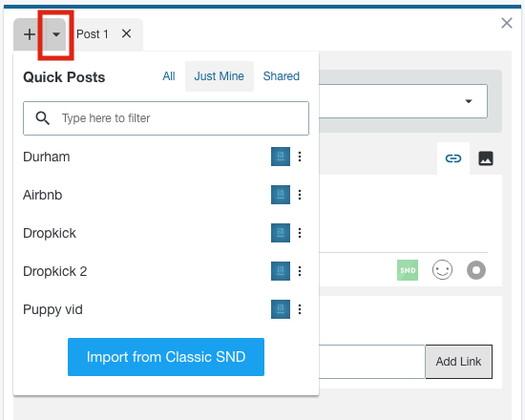Click the gray circle record icon
Screen dimensions: 525x420
pyautogui.click(x=476, y=270)
